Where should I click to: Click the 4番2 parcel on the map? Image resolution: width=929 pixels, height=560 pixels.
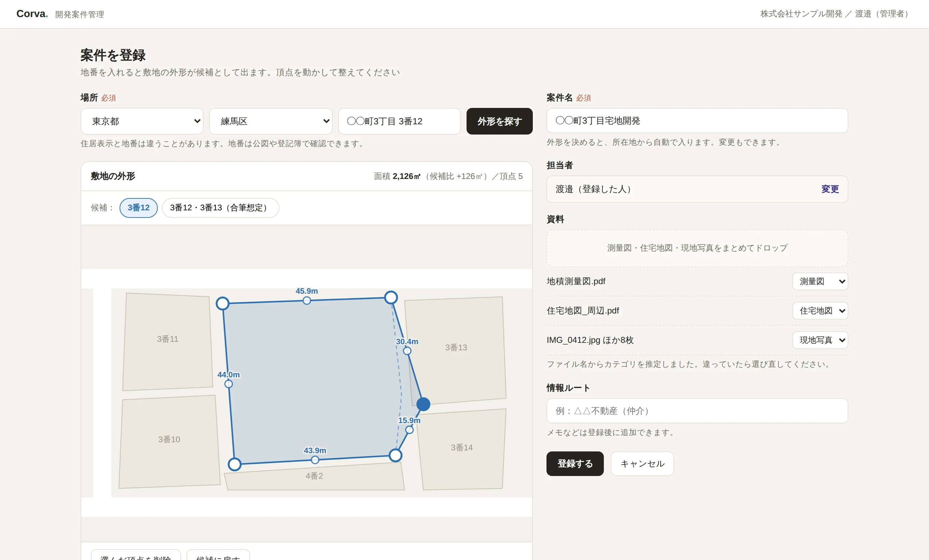coord(314,476)
